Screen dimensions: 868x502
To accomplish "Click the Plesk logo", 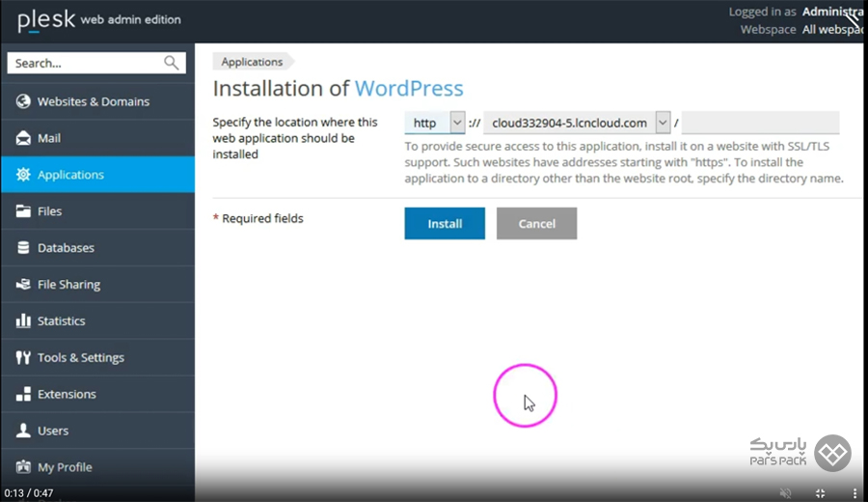I will point(46,21).
